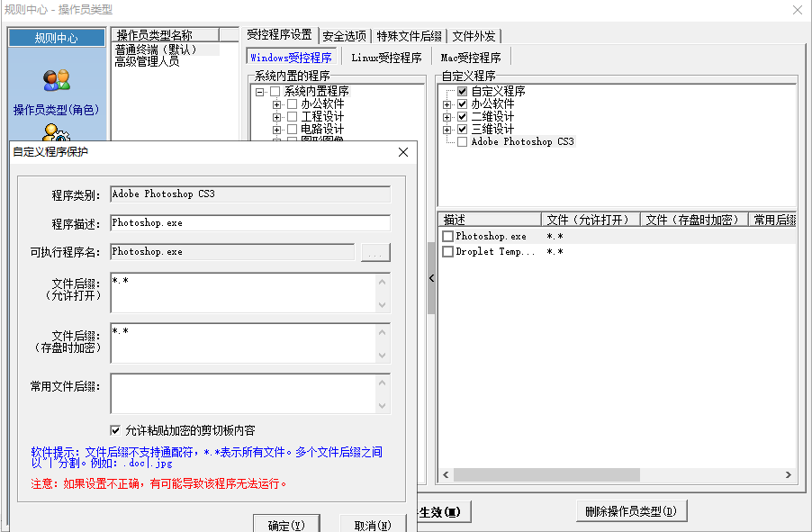Cancel dialog with 取消(N) button
Viewport: 812px width, 532px height.
(x=373, y=524)
